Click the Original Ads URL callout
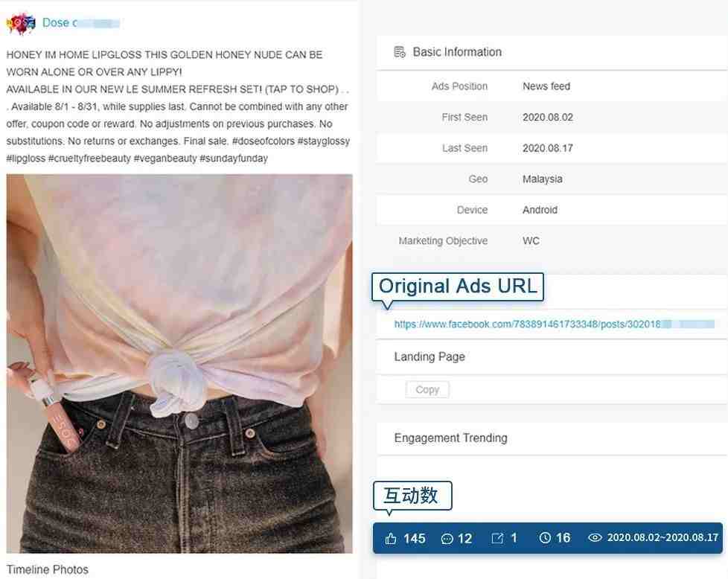The image size is (728, 579). coord(457,287)
